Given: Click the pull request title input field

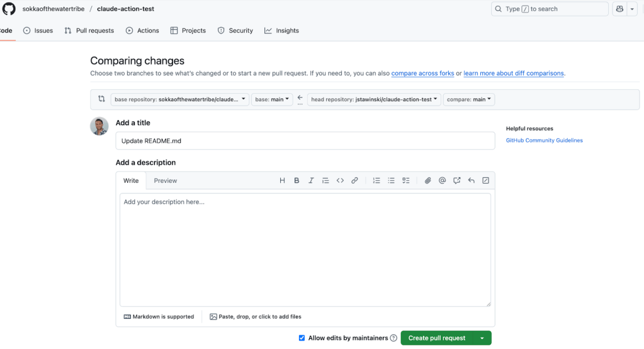Looking at the screenshot, I should click(305, 141).
